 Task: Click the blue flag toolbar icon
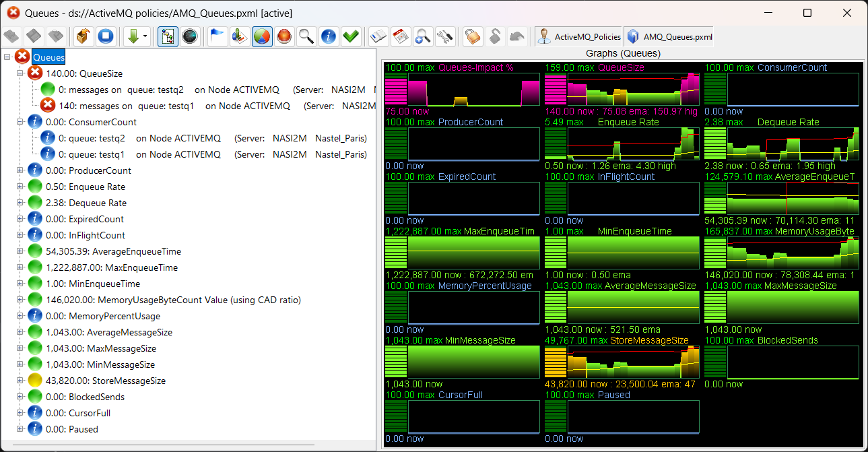point(218,36)
